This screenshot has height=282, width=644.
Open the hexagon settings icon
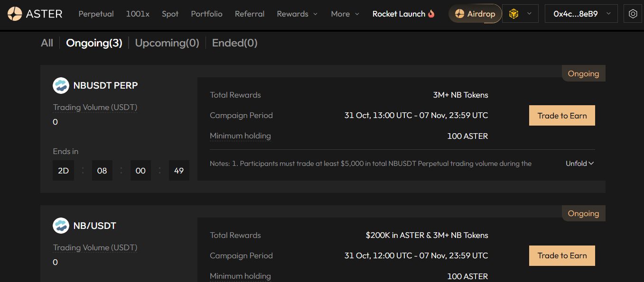(633, 14)
